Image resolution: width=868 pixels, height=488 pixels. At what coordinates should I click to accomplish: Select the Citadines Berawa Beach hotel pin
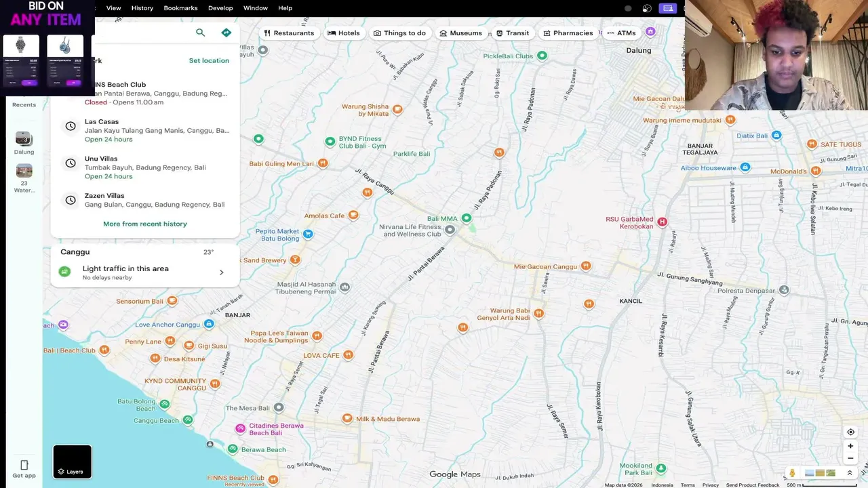click(x=240, y=428)
